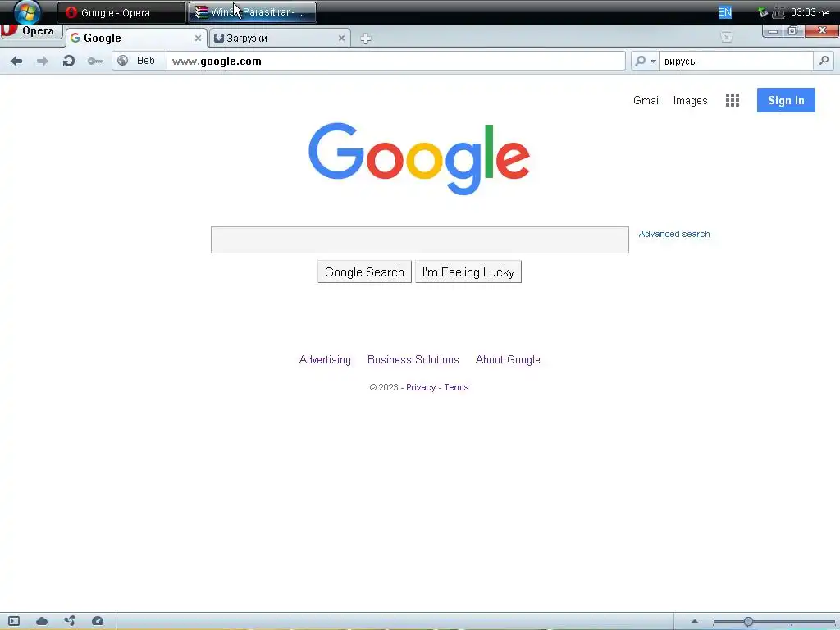This screenshot has width=840, height=630.
Task: Expand the zoom options arrow in status bar
Action: [694, 622]
